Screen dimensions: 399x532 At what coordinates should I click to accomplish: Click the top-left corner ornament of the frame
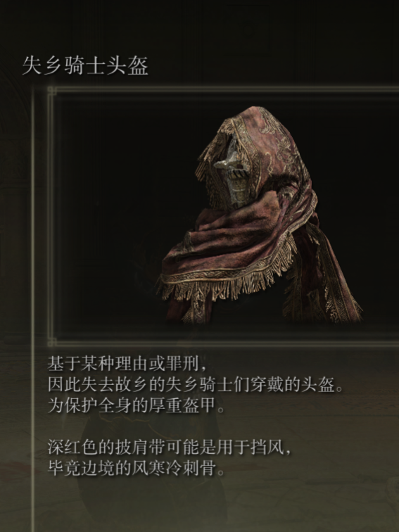pos(52,91)
